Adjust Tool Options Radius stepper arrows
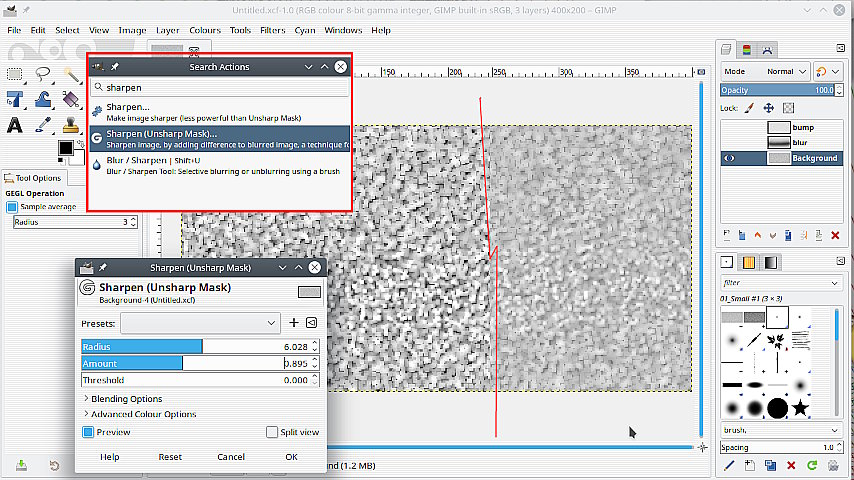The image size is (854, 480). (x=133, y=222)
